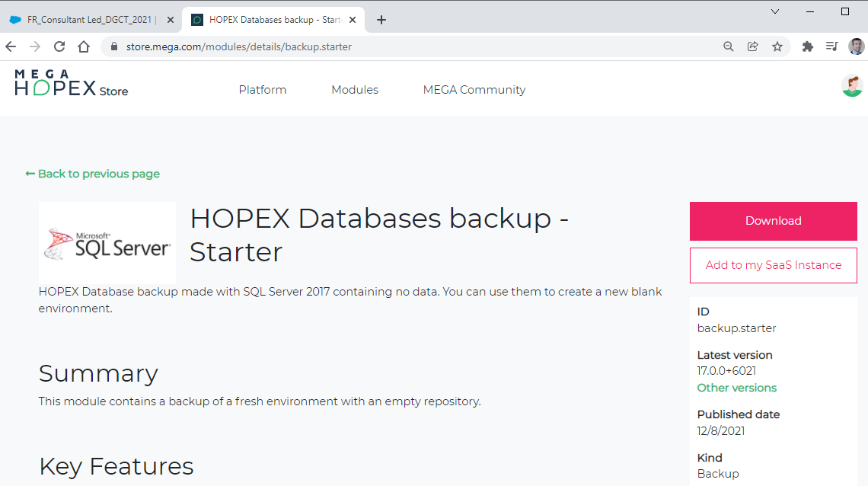Screen dimensions: 868x486
Task: Open the Modules menu
Action: point(355,90)
